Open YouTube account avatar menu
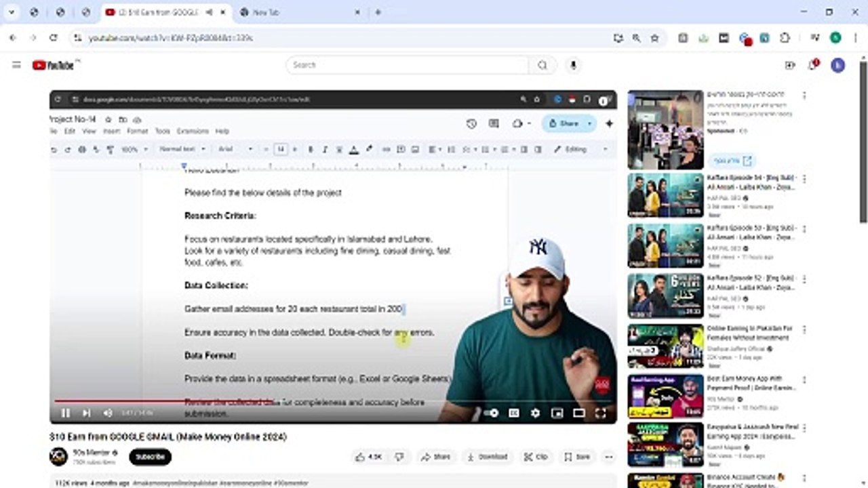This screenshot has height=488, width=868. 838,65
